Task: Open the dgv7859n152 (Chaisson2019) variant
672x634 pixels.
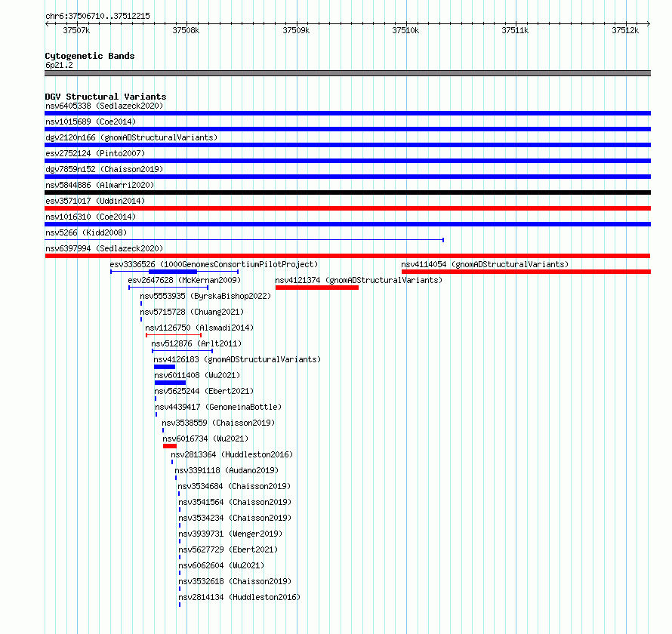Action: click(x=104, y=169)
